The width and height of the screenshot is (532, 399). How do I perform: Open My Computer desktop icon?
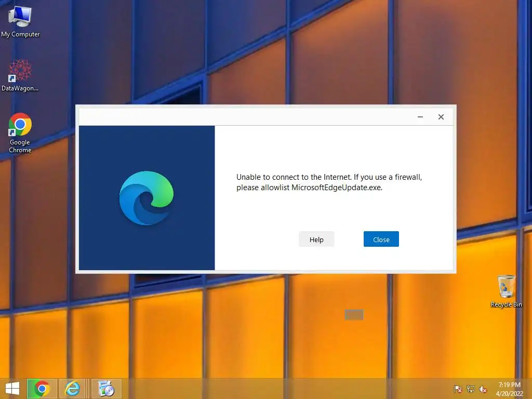click(x=20, y=20)
